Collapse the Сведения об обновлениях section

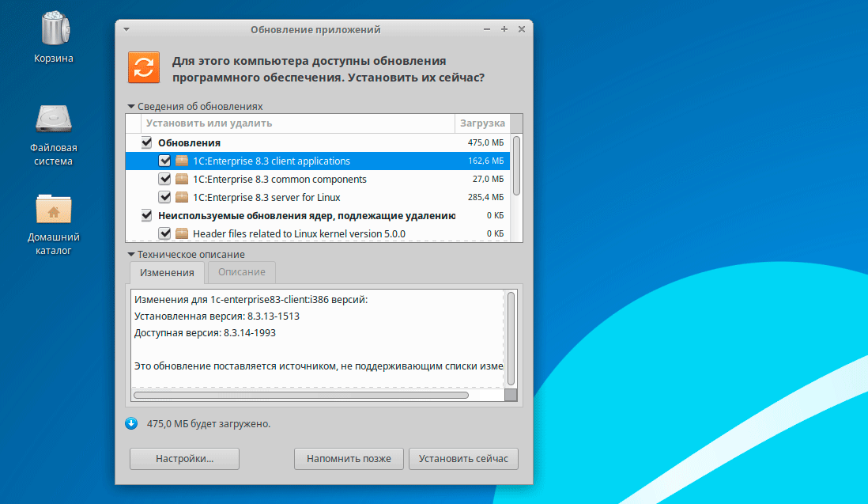(131, 106)
